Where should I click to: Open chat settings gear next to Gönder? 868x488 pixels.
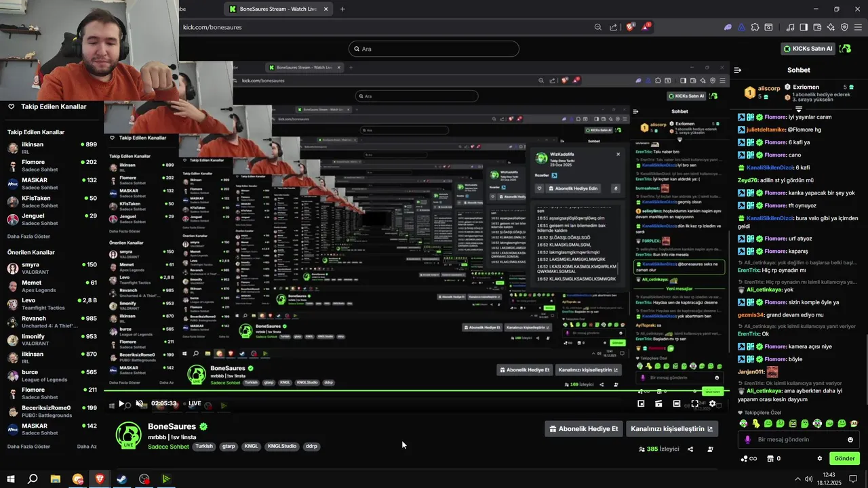819,458
